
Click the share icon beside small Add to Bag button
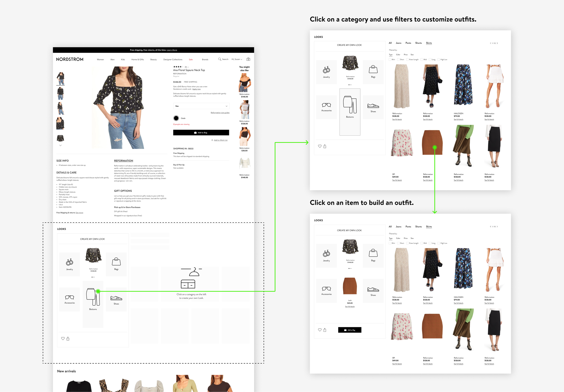click(325, 330)
